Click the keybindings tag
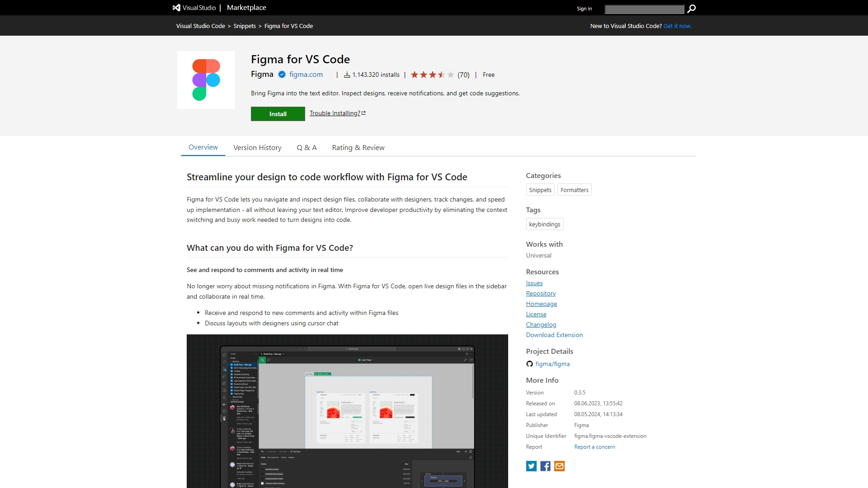Screen dimensions: 868x488 point(544,224)
